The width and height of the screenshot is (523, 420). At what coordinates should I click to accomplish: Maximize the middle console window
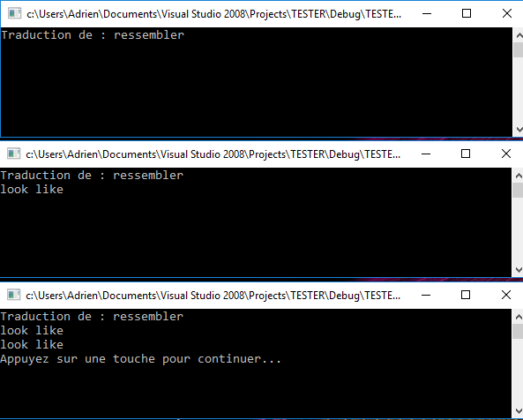click(465, 154)
